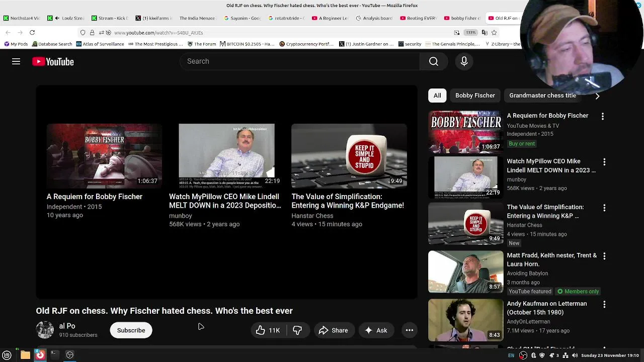Open Andy Kaufman on Letterman thumbnail
The image size is (644, 362).
pos(465,320)
